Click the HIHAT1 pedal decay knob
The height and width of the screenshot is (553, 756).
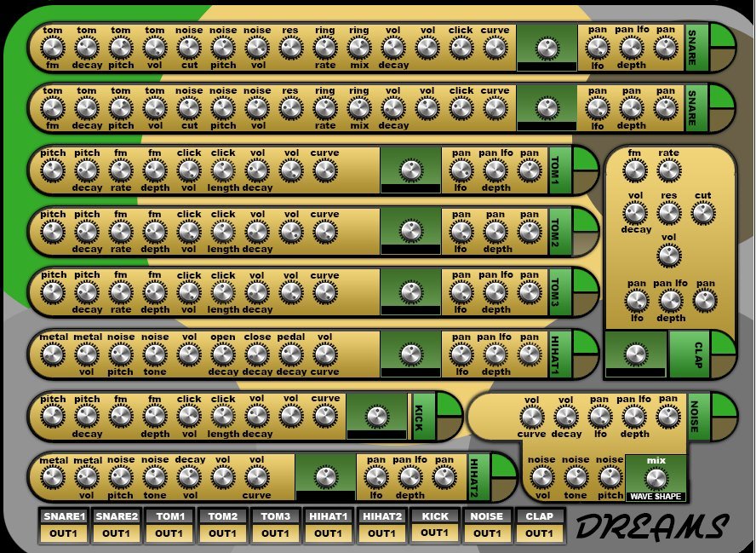click(x=290, y=354)
